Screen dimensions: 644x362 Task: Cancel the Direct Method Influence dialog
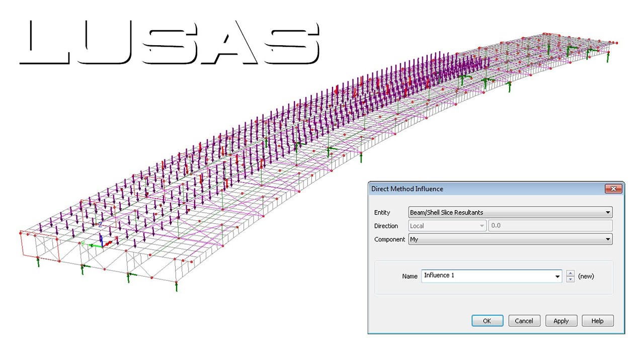pos(524,321)
